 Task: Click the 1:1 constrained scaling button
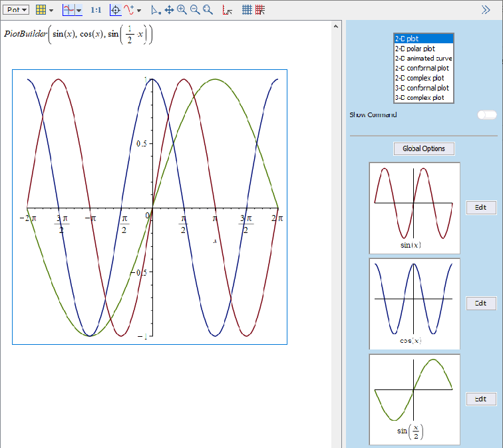[96, 10]
